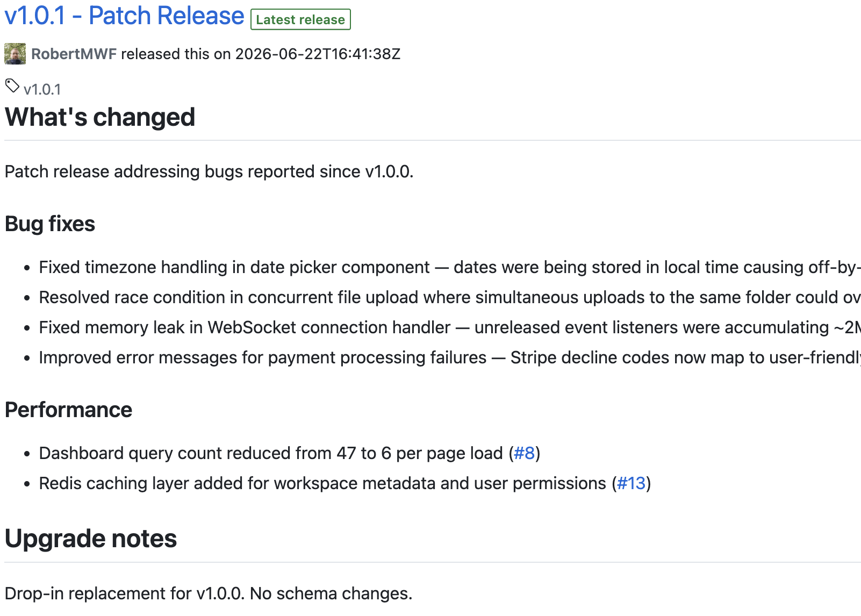
Task: Open pull request #8 link
Action: (x=525, y=453)
